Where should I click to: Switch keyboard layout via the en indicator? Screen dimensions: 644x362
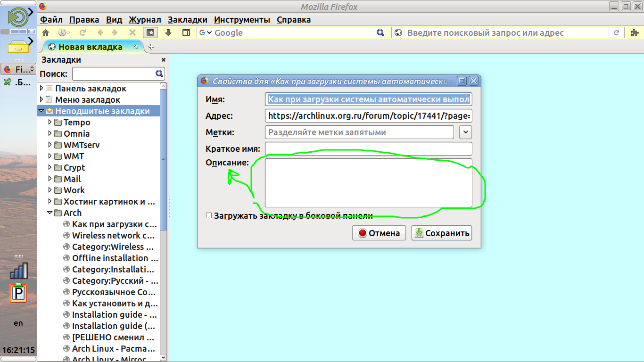[x=18, y=323]
